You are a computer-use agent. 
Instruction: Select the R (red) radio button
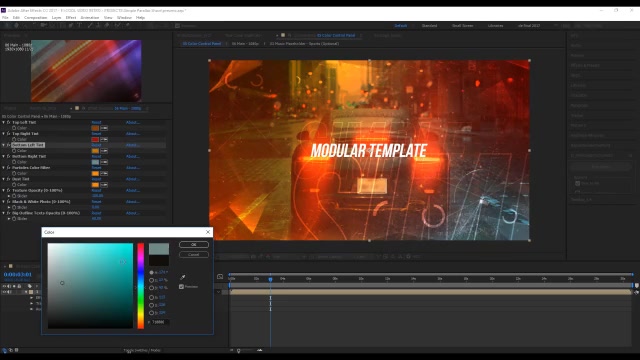coord(151,298)
